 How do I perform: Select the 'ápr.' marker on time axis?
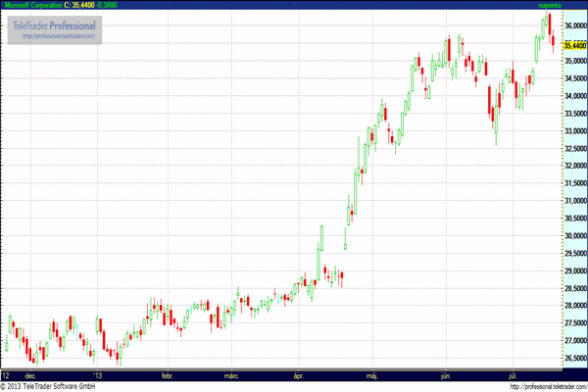(x=299, y=375)
